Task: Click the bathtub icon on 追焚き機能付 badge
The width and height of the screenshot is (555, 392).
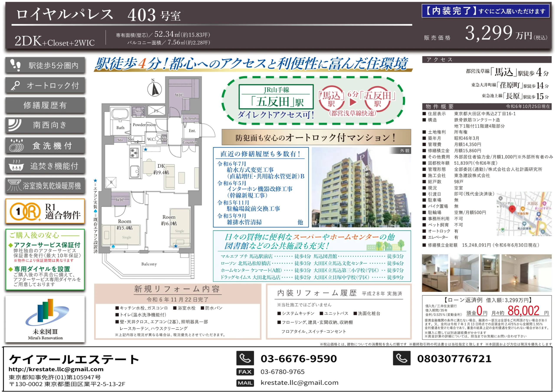Action: pyautogui.click(x=16, y=166)
